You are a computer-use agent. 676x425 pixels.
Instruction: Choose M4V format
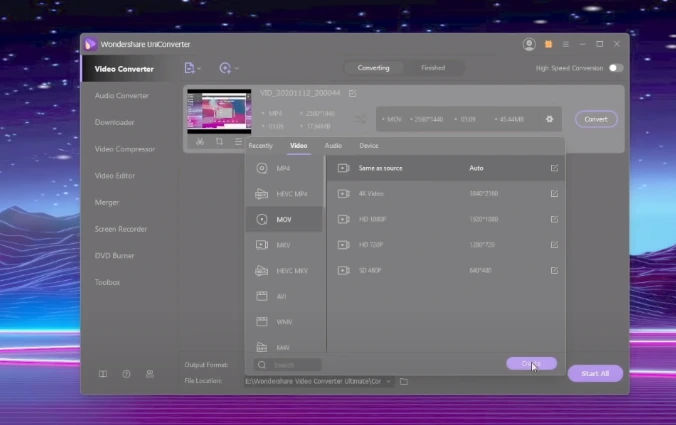pos(284,347)
